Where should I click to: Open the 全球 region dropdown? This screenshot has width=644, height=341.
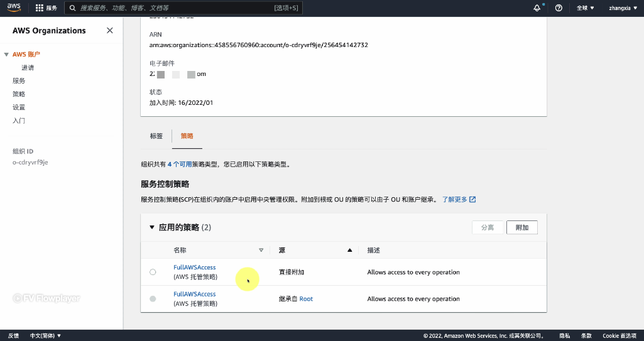click(x=586, y=8)
